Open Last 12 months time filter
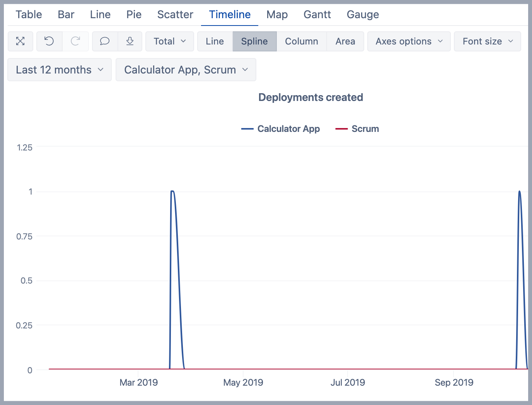This screenshot has height=405, width=532. (60, 70)
